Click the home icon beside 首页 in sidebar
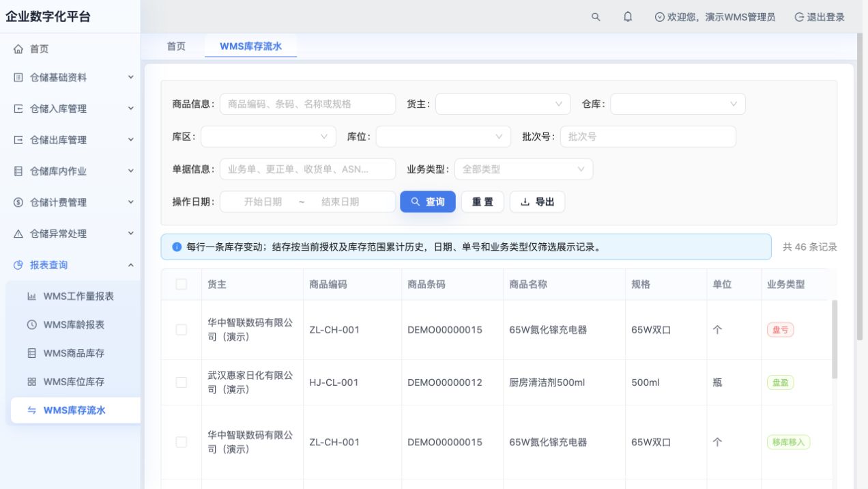 [x=18, y=49]
